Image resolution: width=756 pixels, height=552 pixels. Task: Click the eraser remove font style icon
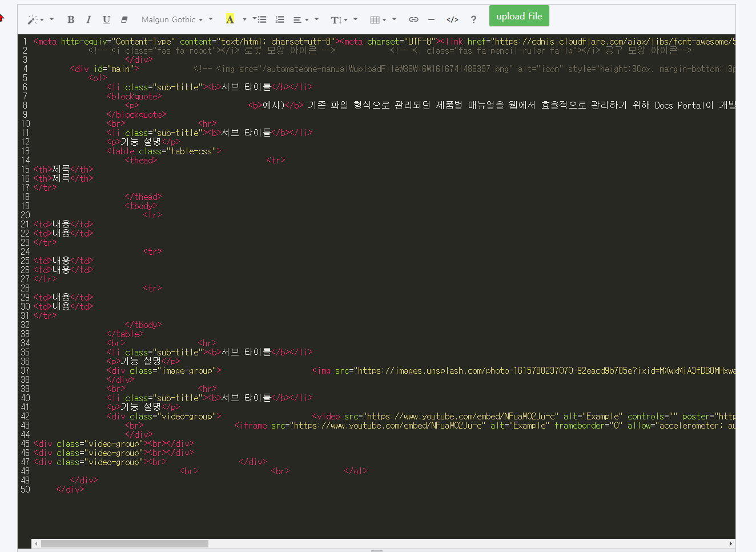124,19
